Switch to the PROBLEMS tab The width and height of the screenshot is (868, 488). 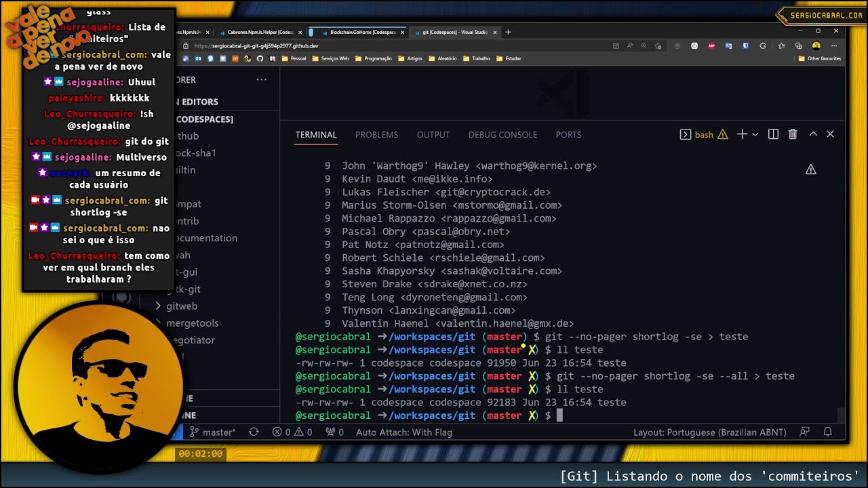click(x=376, y=135)
